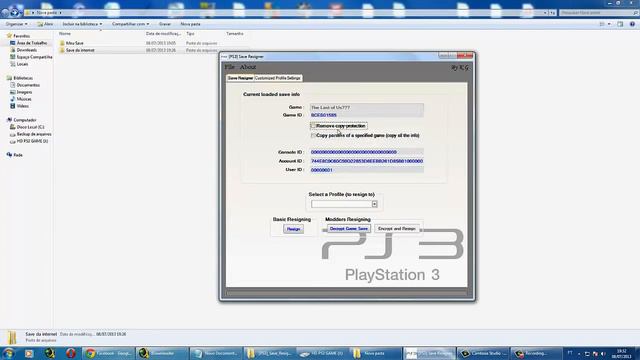Switch to the Save Resigner tab
Screen dimensions: 640x360
click(240, 78)
